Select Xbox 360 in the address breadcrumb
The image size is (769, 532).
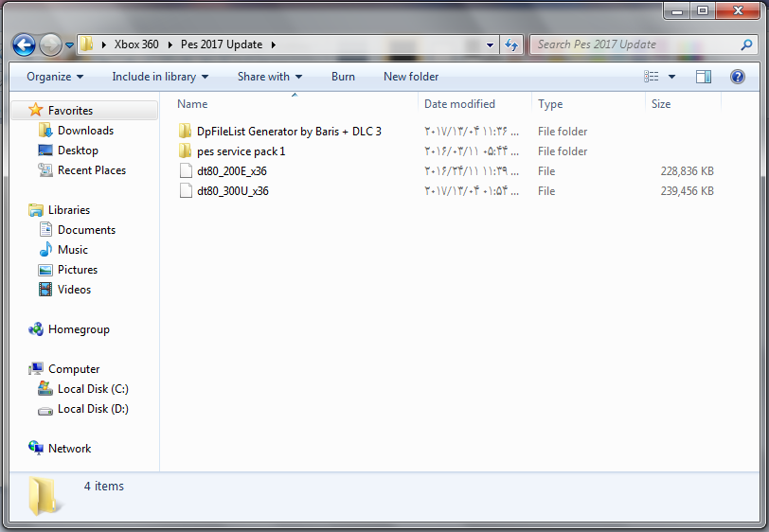136,44
